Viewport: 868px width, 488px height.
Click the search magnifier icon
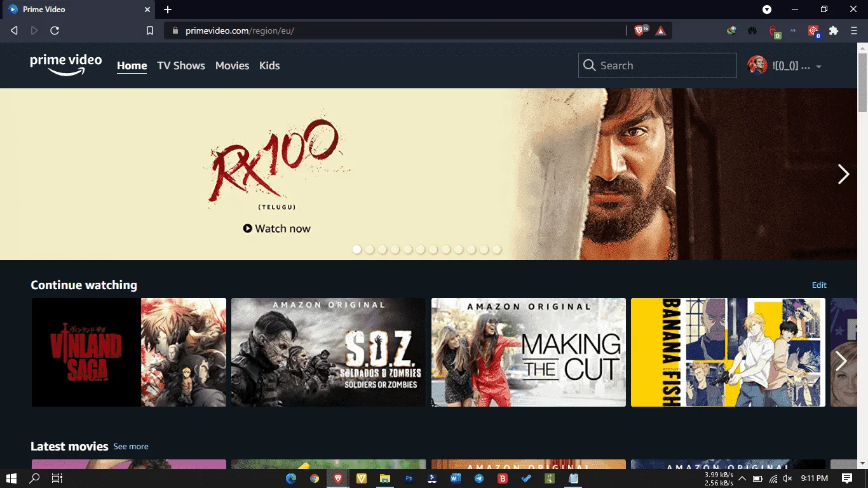tap(590, 65)
